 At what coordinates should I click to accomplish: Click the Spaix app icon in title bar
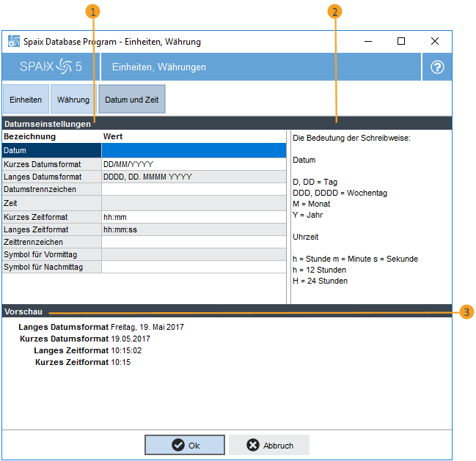click(x=14, y=41)
